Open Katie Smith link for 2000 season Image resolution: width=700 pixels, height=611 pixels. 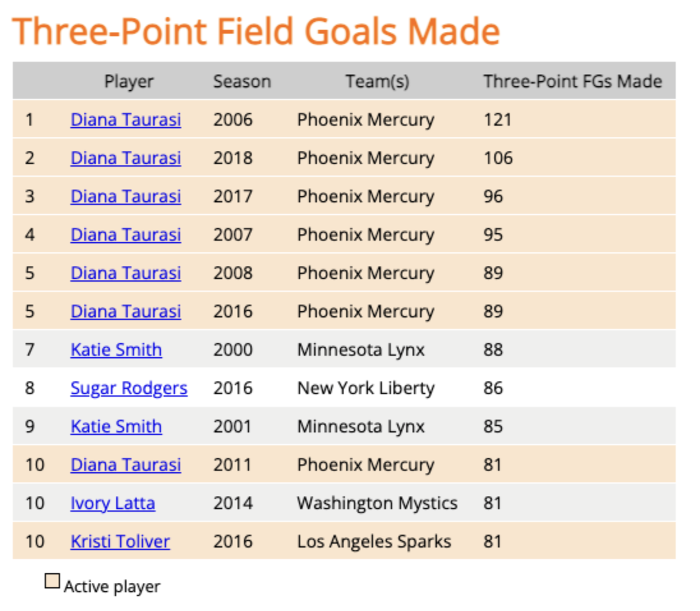[x=116, y=350]
